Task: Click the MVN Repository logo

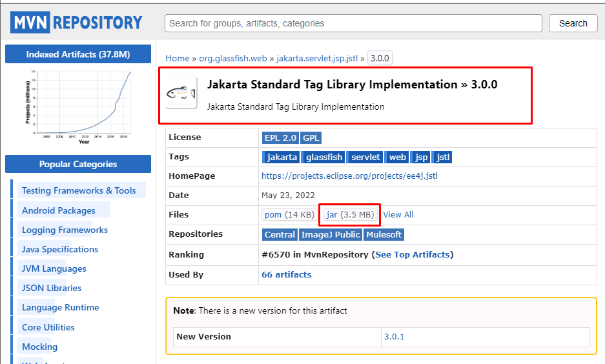Action: tap(76, 23)
